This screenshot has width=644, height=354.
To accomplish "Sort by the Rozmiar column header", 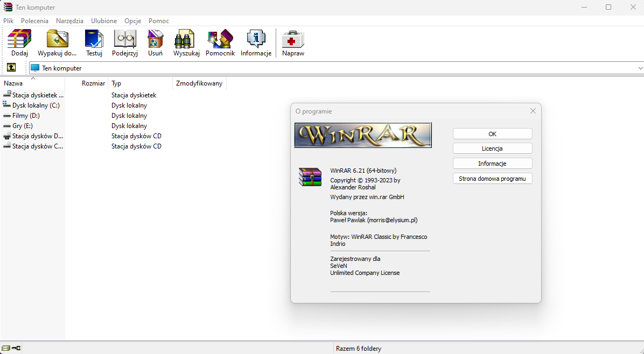I will (87, 83).
